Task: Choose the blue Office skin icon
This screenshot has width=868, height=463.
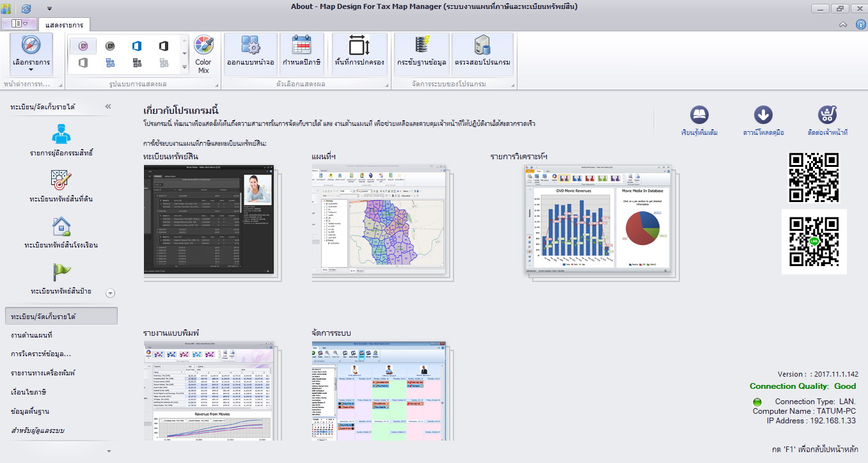Action: coord(137,46)
